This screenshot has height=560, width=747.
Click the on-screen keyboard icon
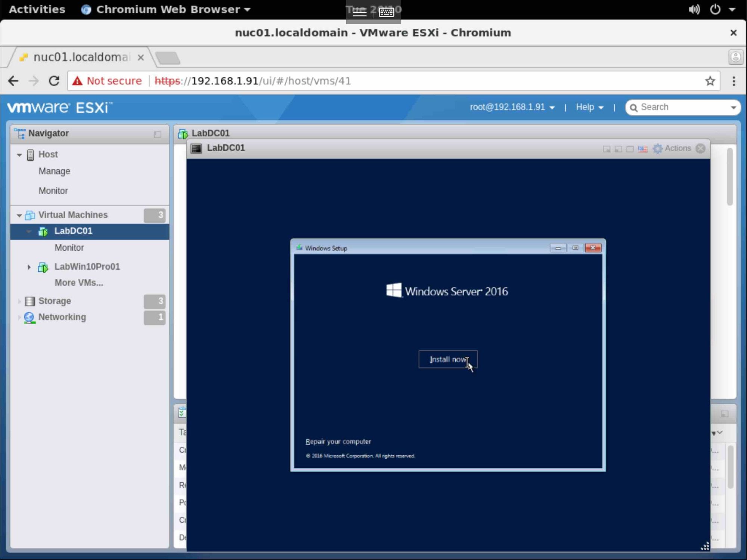(x=386, y=12)
